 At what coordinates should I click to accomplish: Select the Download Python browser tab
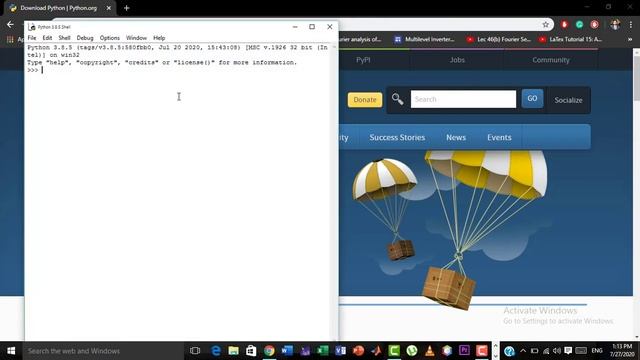(60, 8)
